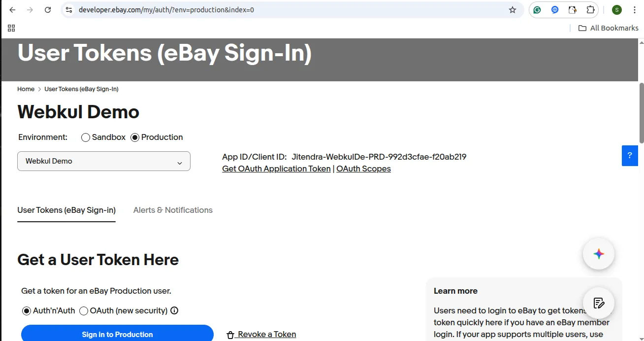This screenshot has width=644, height=341.
Task: Open the Get OAuth Application Token link
Action: point(276,169)
